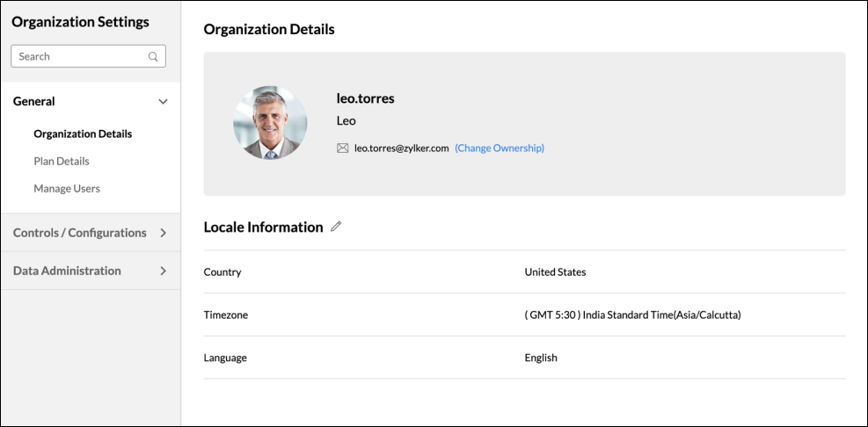The height and width of the screenshot is (427, 868).
Task: Click the Language value English
Action: click(541, 358)
